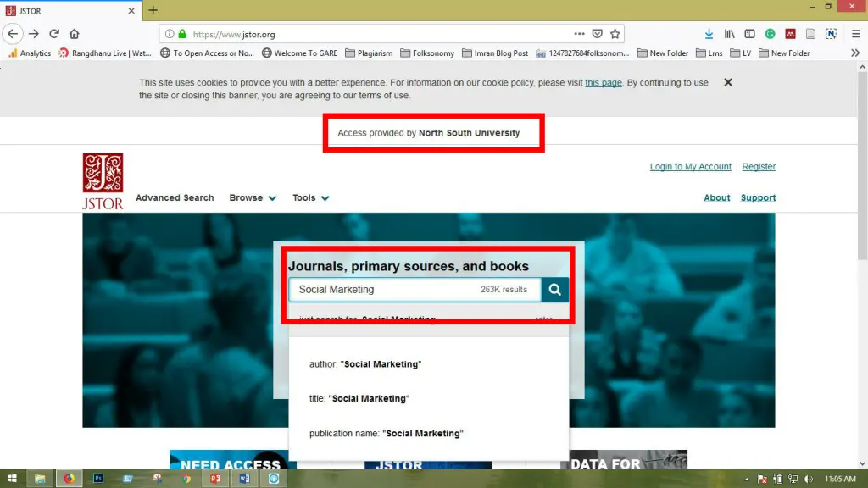Save page to Pocket
This screenshot has height=488, width=868.
[x=597, y=34]
